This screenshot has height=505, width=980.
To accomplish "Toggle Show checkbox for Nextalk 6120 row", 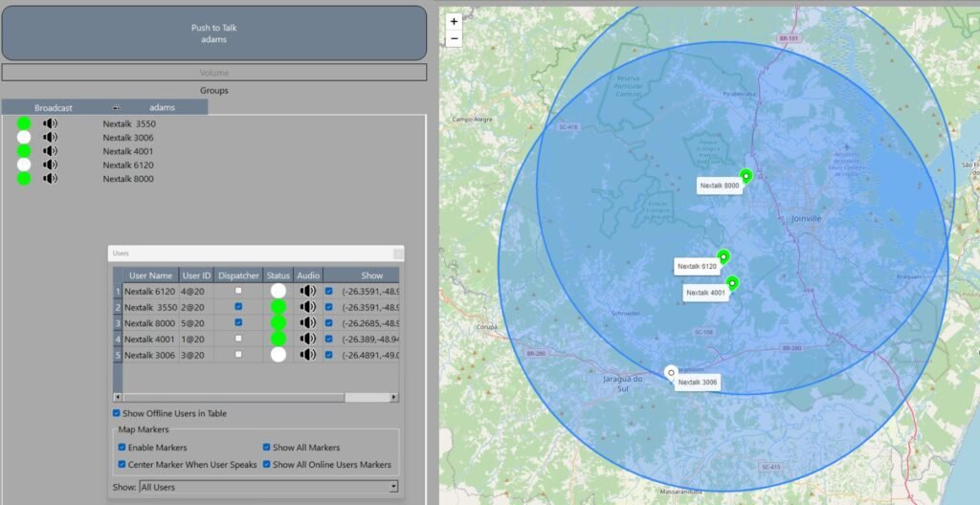I will (329, 291).
